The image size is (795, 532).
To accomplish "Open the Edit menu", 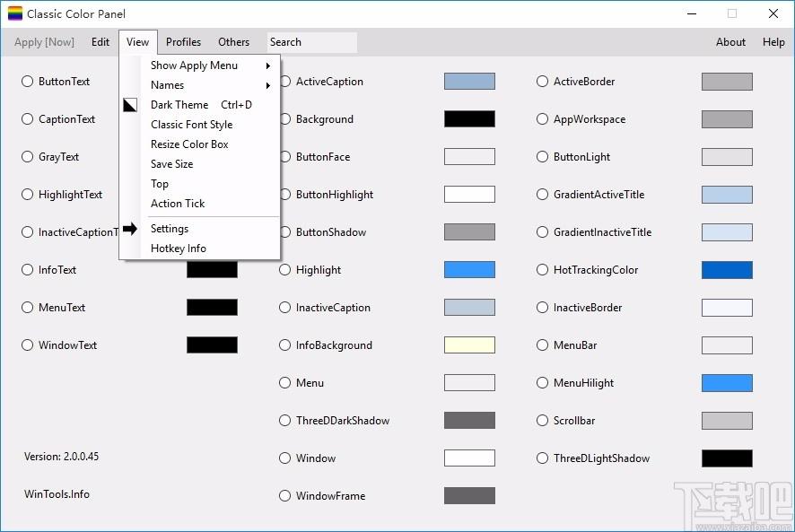I will tap(100, 42).
